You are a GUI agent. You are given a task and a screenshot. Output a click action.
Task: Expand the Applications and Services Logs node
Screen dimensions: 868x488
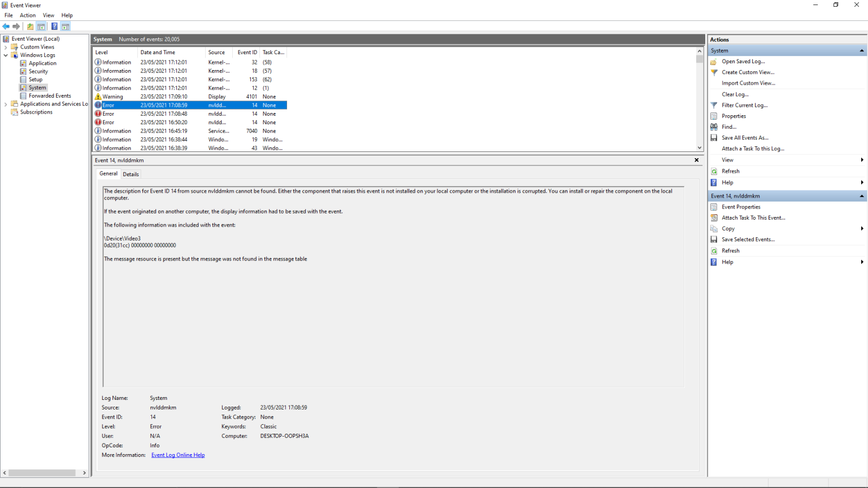click(x=5, y=104)
